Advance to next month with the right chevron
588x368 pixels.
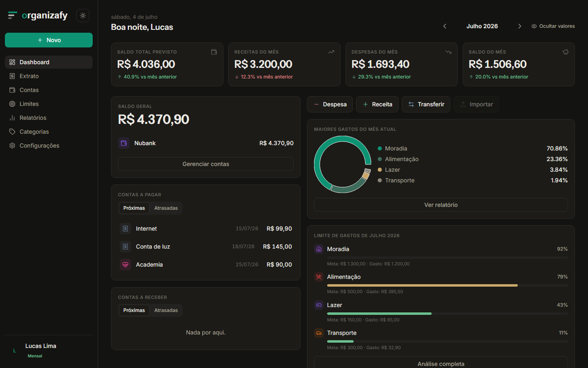pyautogui.click(x=519, y=26)
